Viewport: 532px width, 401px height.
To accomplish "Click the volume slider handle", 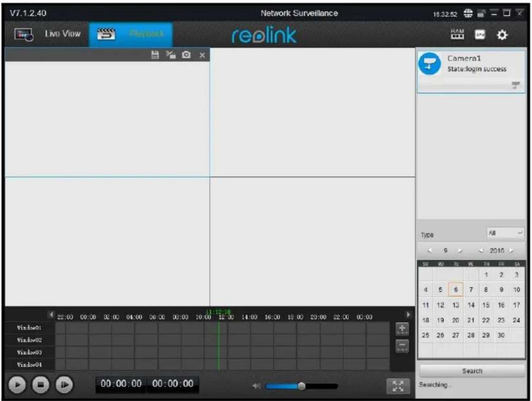I will (301, 386).
